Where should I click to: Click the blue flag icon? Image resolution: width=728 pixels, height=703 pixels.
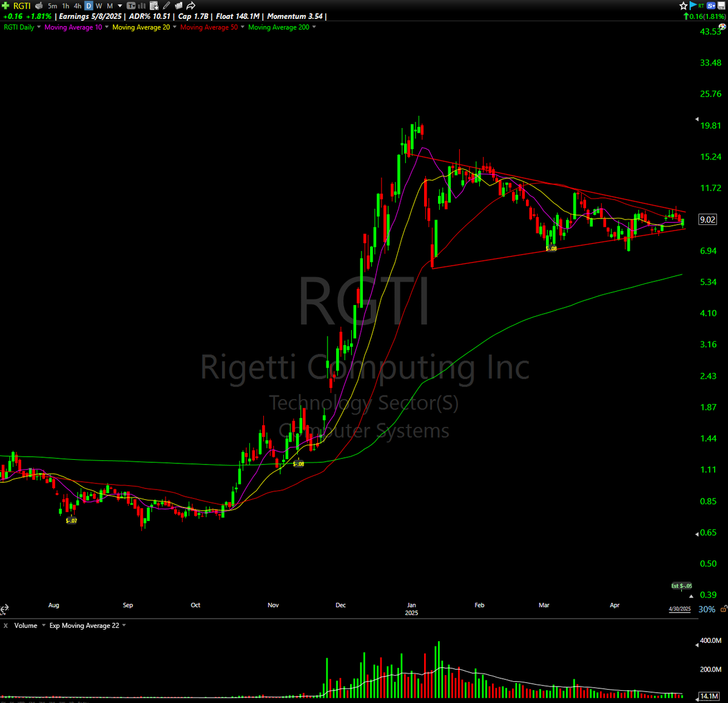[x=693, y=5]
